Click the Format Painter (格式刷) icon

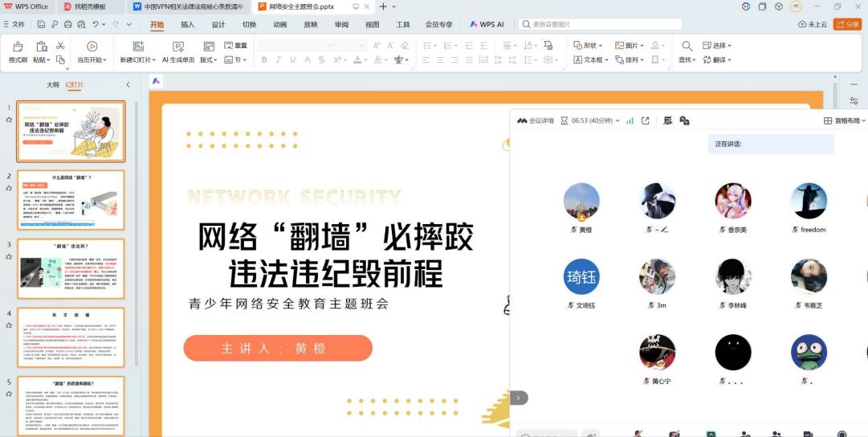pos(18,47)
